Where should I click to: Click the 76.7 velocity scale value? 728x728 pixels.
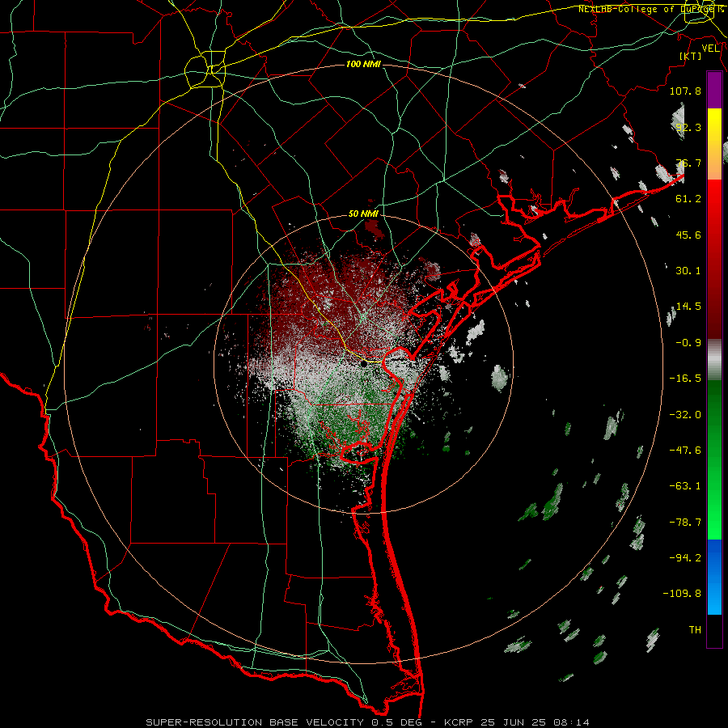[688, 163]
